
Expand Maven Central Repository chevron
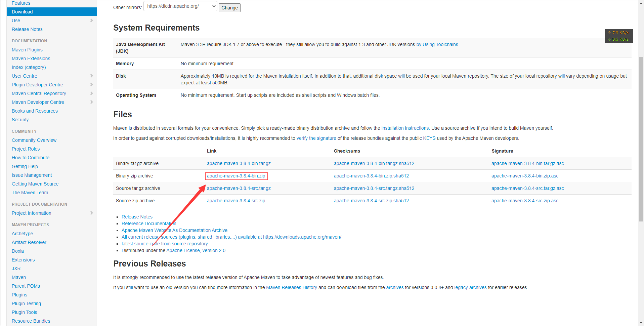point(91,93)
